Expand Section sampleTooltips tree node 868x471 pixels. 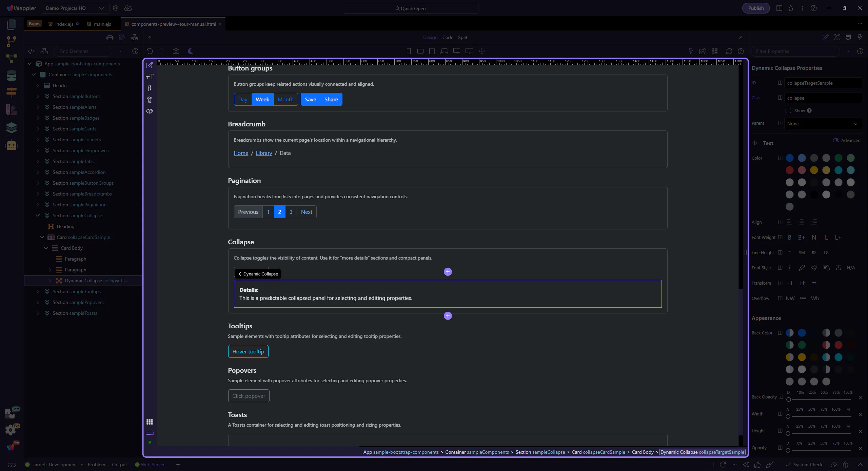(38, 291)
